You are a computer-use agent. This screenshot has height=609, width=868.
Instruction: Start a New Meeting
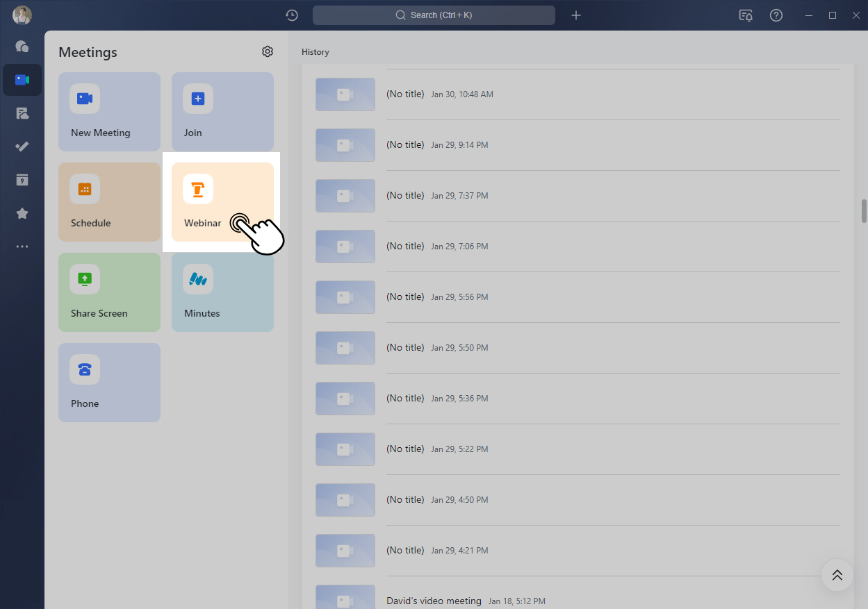pos(110,112)
